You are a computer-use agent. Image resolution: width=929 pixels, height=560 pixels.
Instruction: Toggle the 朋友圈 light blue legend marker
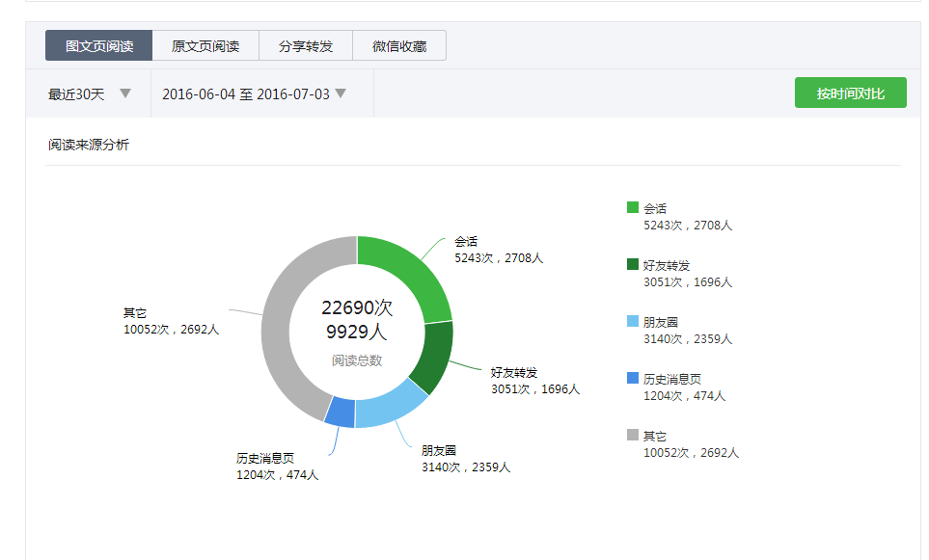633,321
